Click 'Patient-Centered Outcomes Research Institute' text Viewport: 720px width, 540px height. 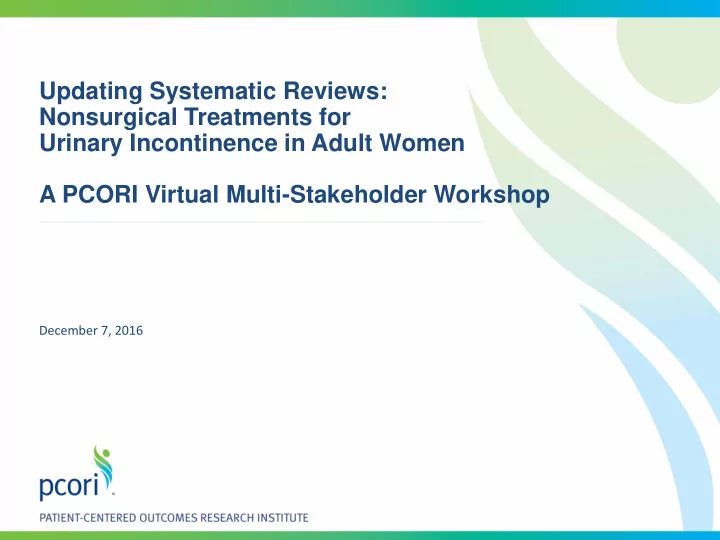174,518
